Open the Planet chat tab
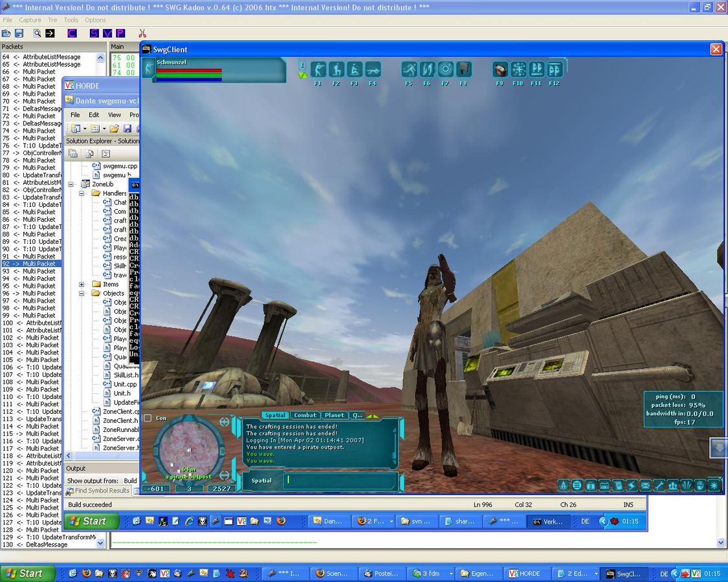The width and height of the screenshot is (728, 582). click(x=335, y=415)
